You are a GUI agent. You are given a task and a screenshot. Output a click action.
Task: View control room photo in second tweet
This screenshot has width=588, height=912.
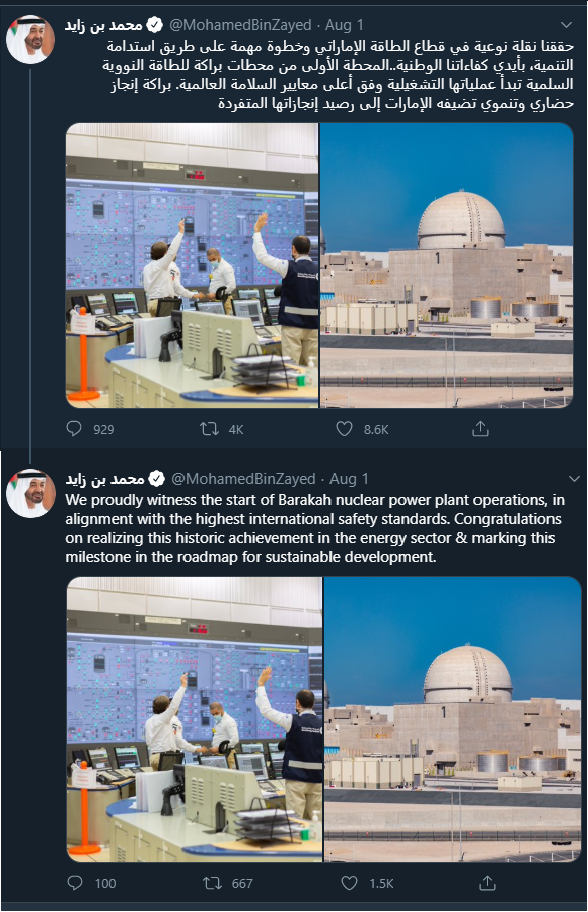point(194,719)
